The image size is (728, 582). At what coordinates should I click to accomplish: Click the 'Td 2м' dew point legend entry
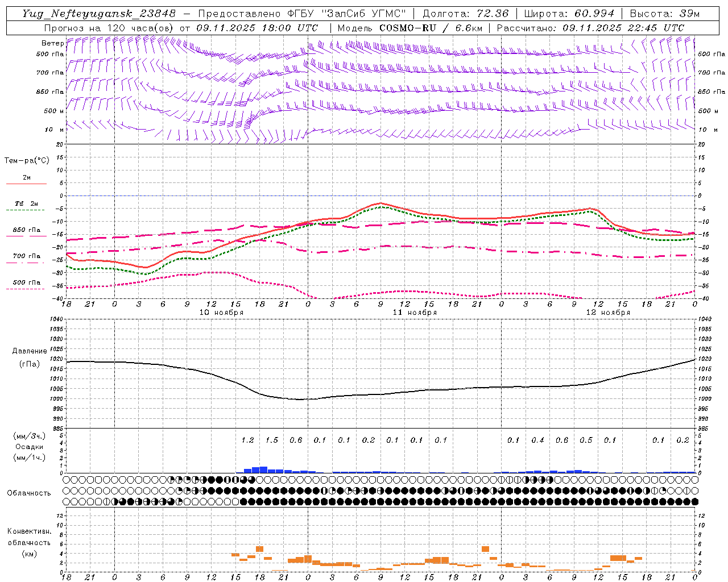coord(26,203)
